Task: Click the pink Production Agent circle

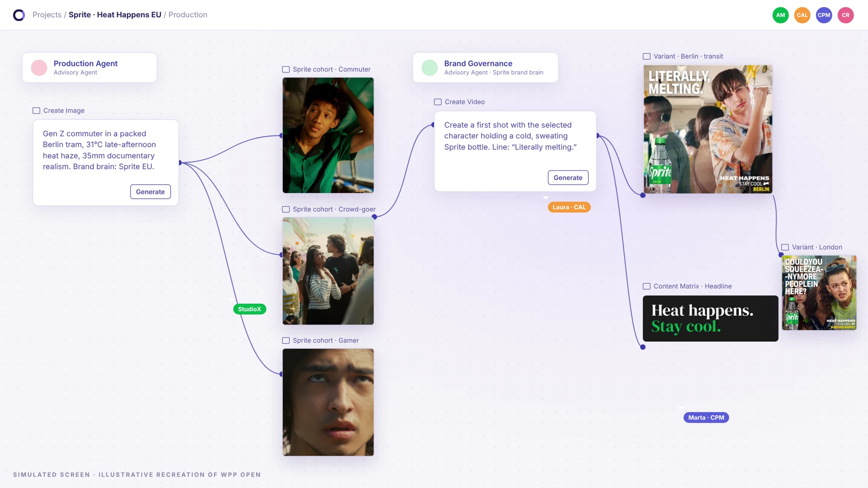Action: tap(39, 68)
